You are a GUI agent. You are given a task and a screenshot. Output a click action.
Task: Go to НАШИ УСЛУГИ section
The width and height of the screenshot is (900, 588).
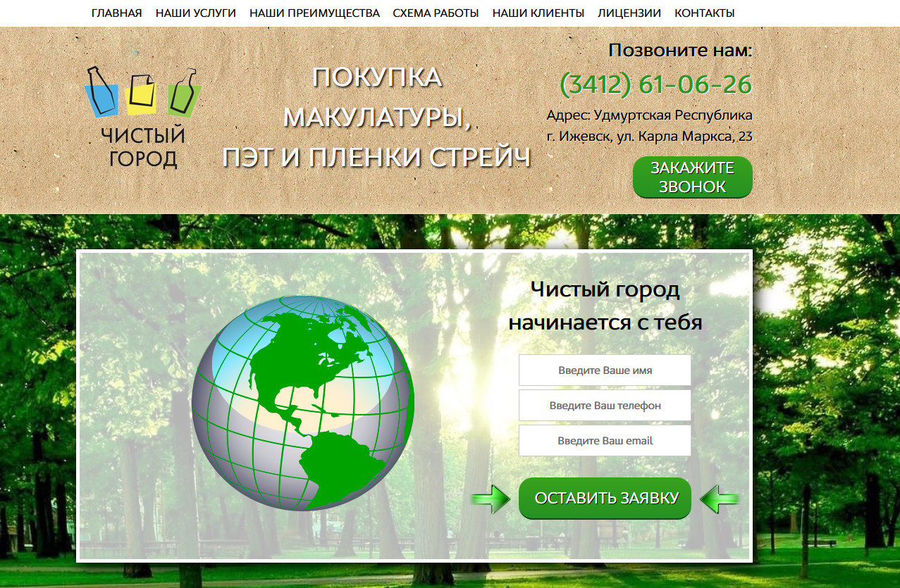click(x=196, y=13)
